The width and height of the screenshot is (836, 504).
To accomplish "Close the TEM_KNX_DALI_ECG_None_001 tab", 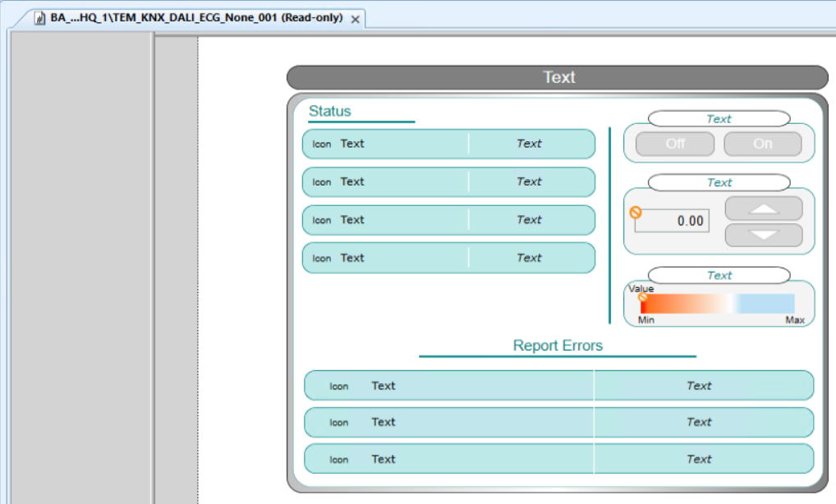I will pyautogui.click(x=356, y=19).
